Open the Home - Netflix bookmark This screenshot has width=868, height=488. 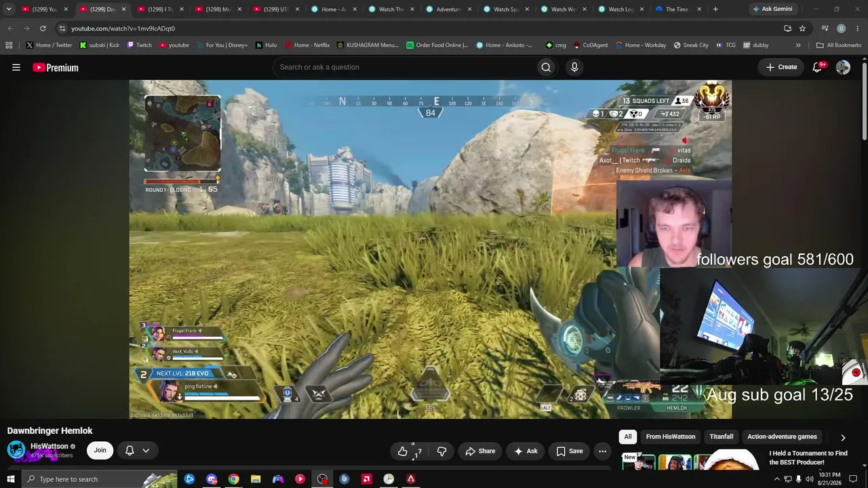307,45
